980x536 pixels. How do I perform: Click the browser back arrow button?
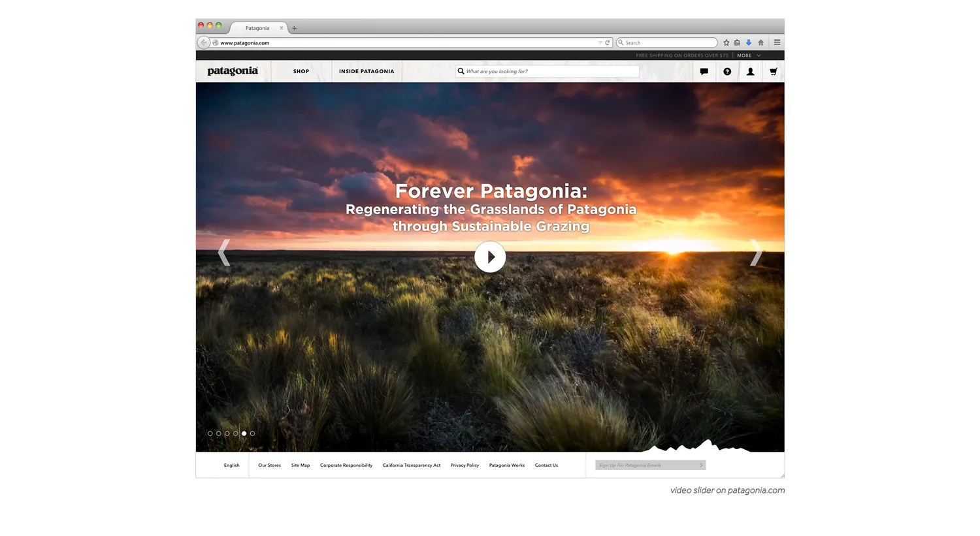click(204, 42)
